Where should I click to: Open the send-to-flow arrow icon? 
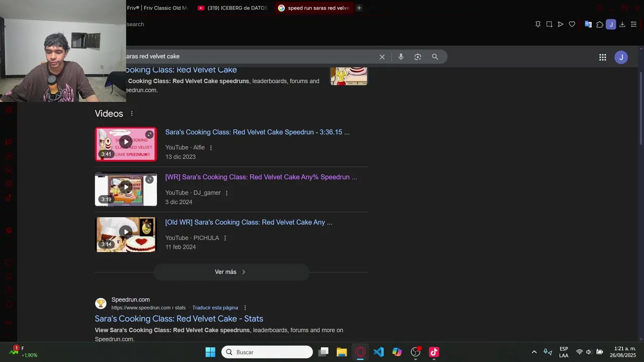[560, 24]
